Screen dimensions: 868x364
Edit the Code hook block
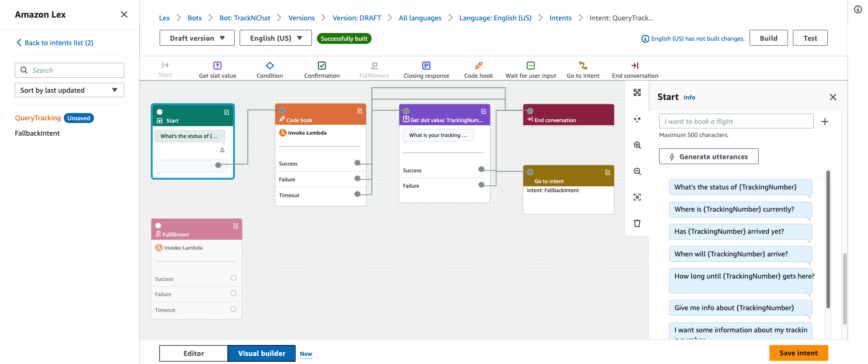pyautogui.click(x=360, y=111)
